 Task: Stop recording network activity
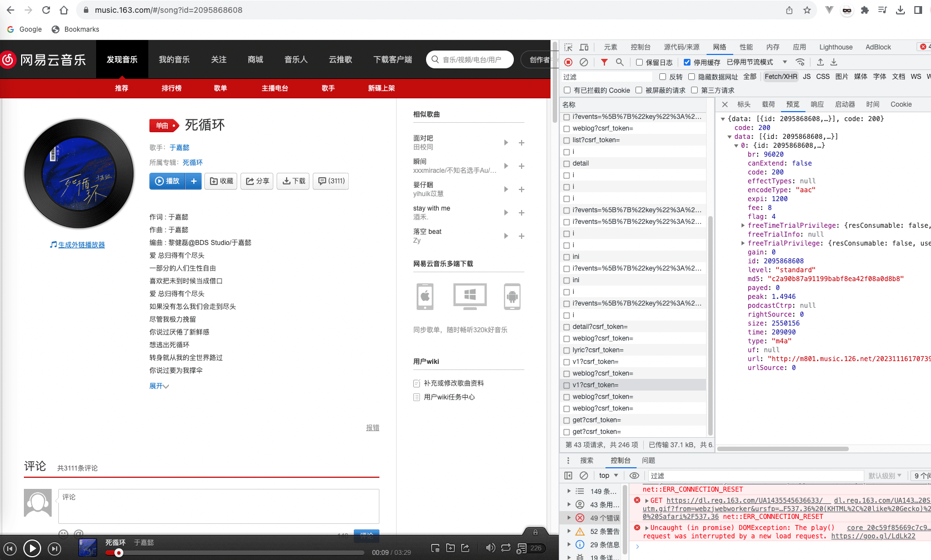pyautogui.click(x=568, y=62)
